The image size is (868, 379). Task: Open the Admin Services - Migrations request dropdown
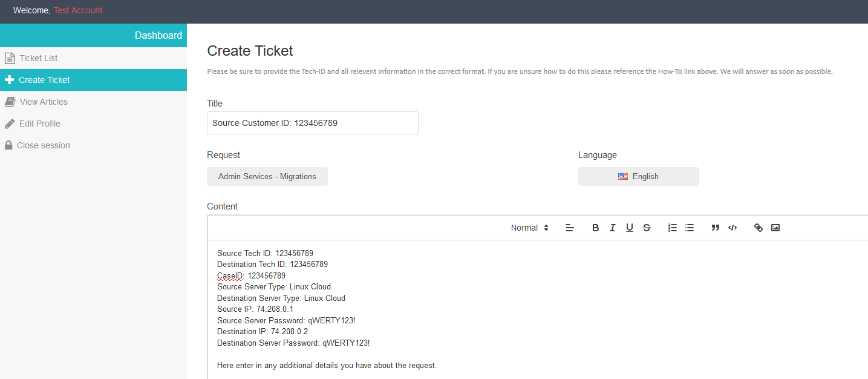coord(267,177)
